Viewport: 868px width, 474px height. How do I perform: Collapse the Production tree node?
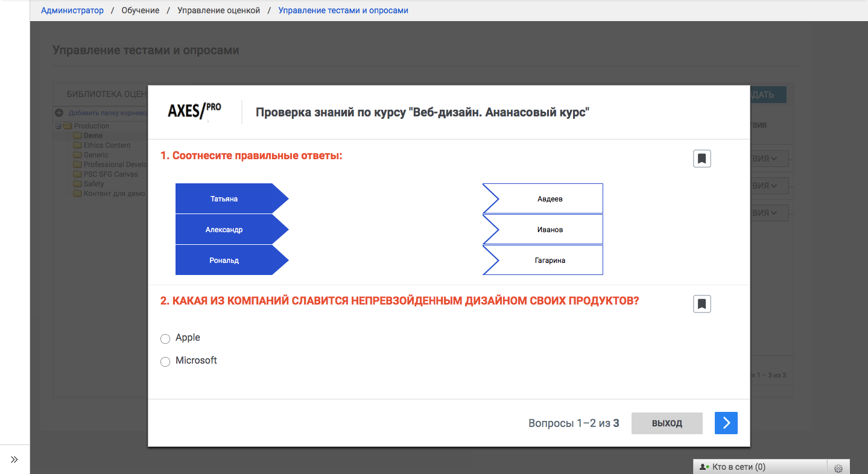tap(58, 127)
